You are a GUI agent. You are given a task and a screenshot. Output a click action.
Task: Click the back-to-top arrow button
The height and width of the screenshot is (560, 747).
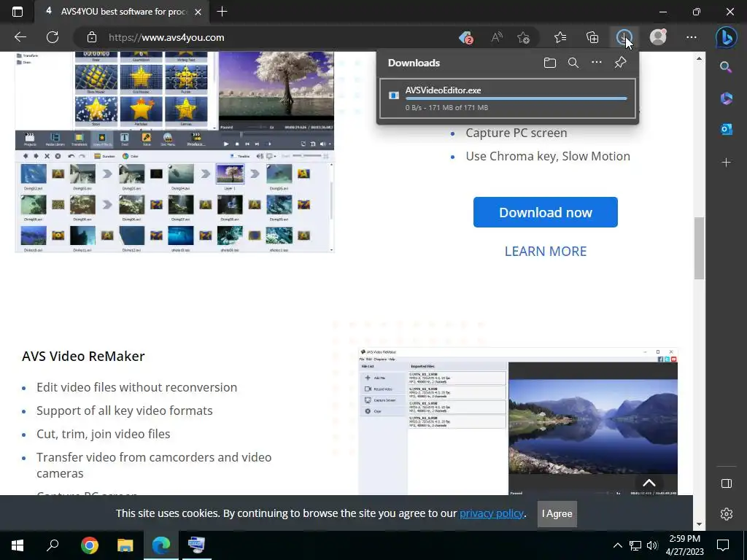click(649, 483)
